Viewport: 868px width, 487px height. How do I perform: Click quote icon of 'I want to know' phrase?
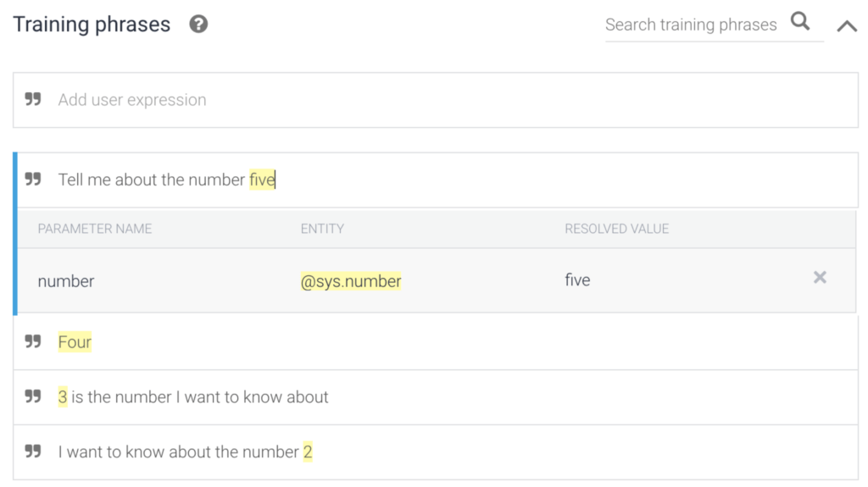(x=33, y=451)
